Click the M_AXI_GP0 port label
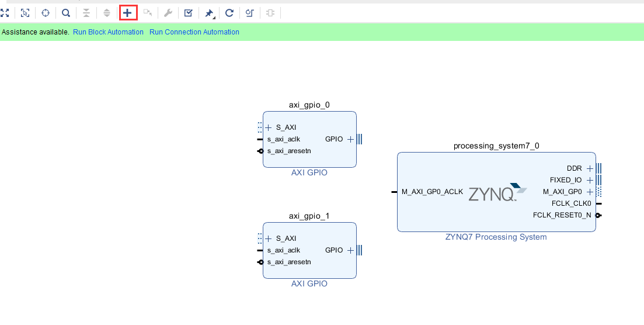 (562, 192)
